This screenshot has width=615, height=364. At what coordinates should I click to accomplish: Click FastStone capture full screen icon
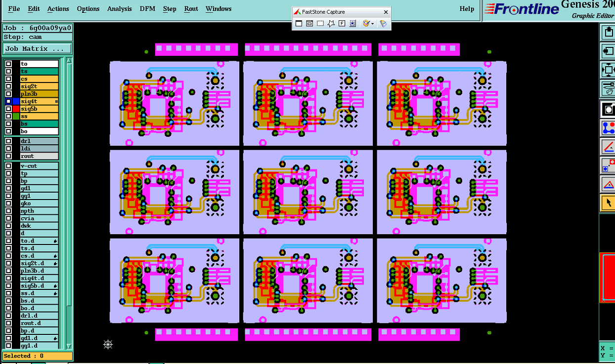tap(342, 23)
